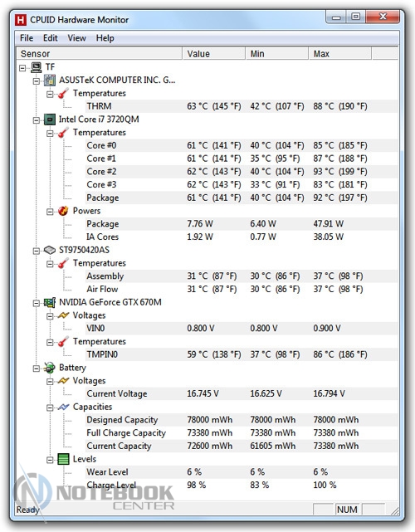Click the CPUID Hardware Monitor title bar icon
The width and height of the screenshot is (415, 532).
21,20
